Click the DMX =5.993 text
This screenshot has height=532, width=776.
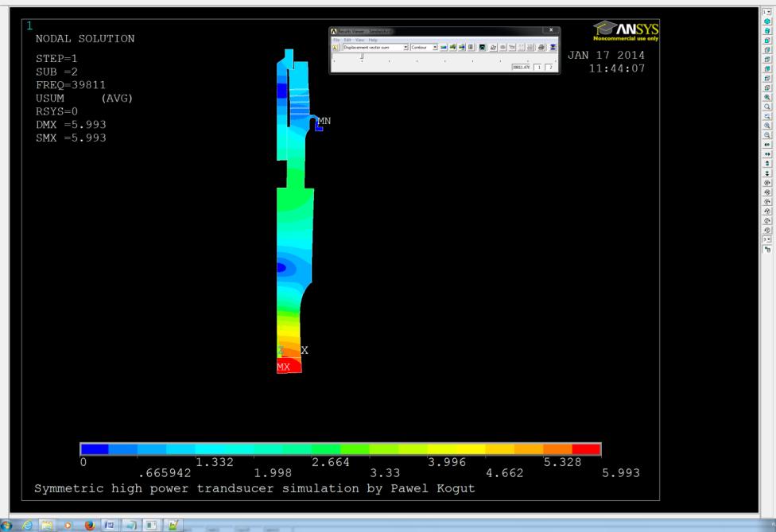(x=71, y=125)
